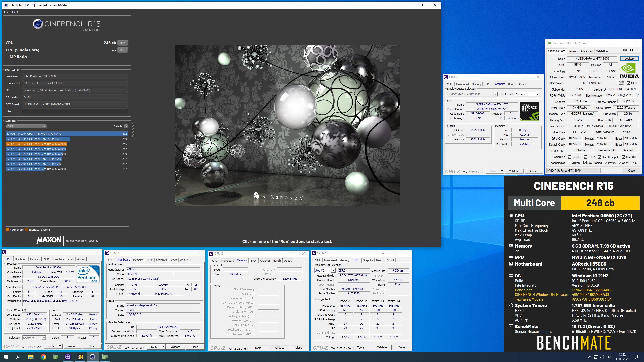Switch to the second GPU-Z taskbar icon

pos(105,357)
